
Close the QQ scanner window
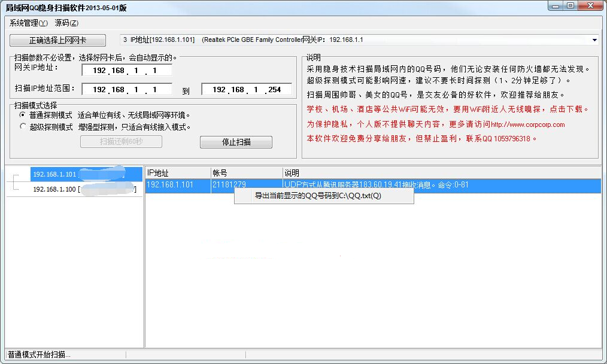[x=591, y=5]
